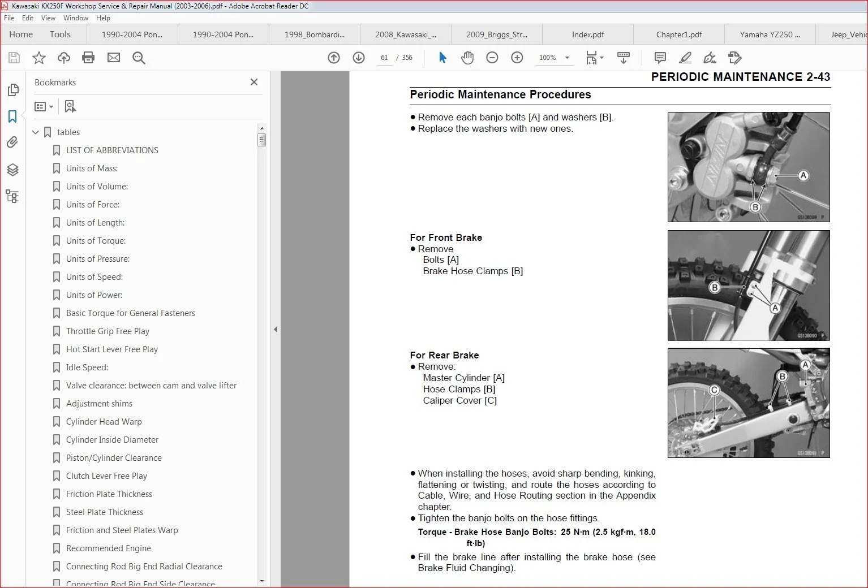Image resolution: width=868 pixels, height=588 pixels.
Task: Toggle the Bookmarks panel sidebar icon
Action: pyautogui.click(x=12, y=116)
